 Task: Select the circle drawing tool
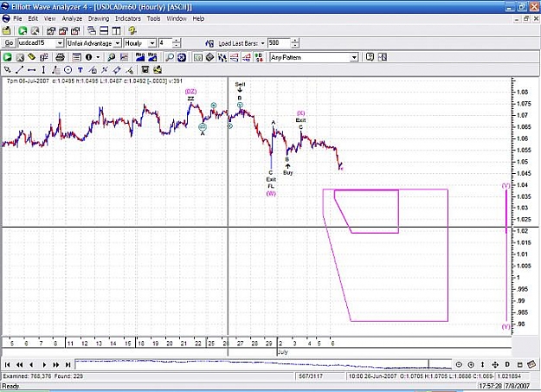pos(68,70)
